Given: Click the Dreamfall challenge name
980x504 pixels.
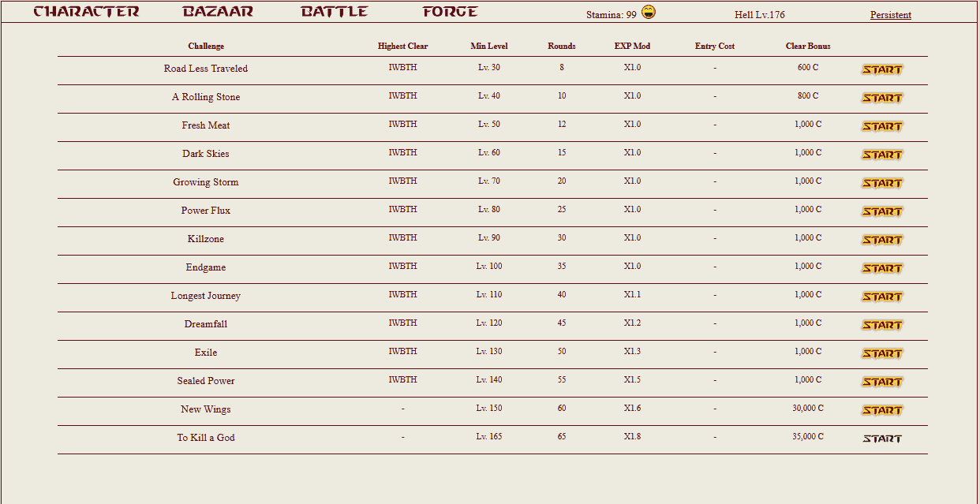Looking at the screenshot, I should 206,324.
